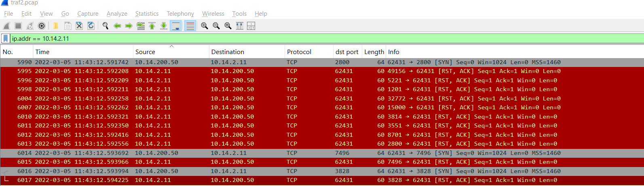Image resolution: width=644 pixels, height=186 pixels.
Task: Select packet row 6011
Action: point(322,125)
